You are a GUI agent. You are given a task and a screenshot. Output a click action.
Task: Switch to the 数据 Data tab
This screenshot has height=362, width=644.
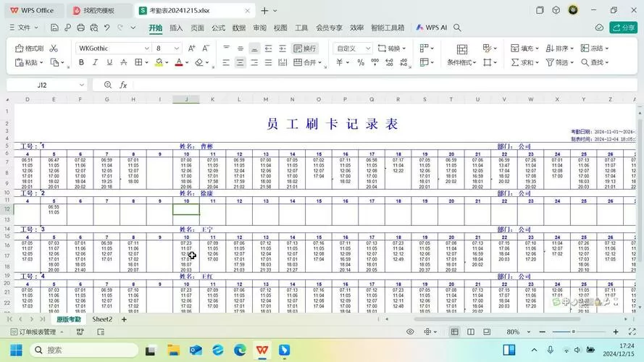tap(239, 28)
